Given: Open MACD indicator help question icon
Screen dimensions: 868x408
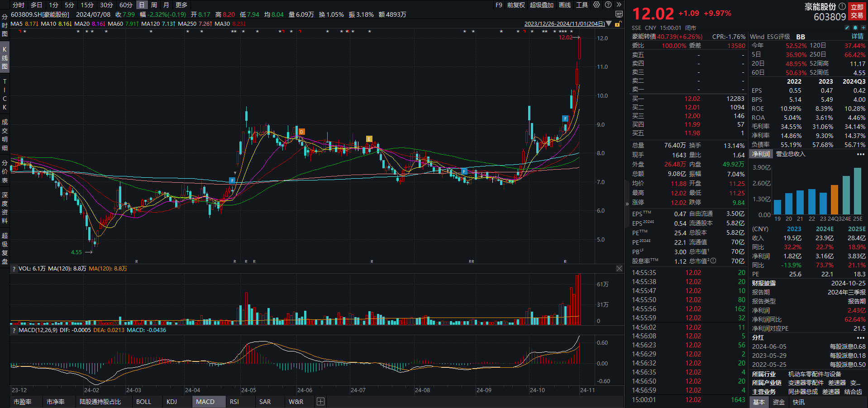Looking at the screenshot, I should pyautogui.click(x=14, y=330).
